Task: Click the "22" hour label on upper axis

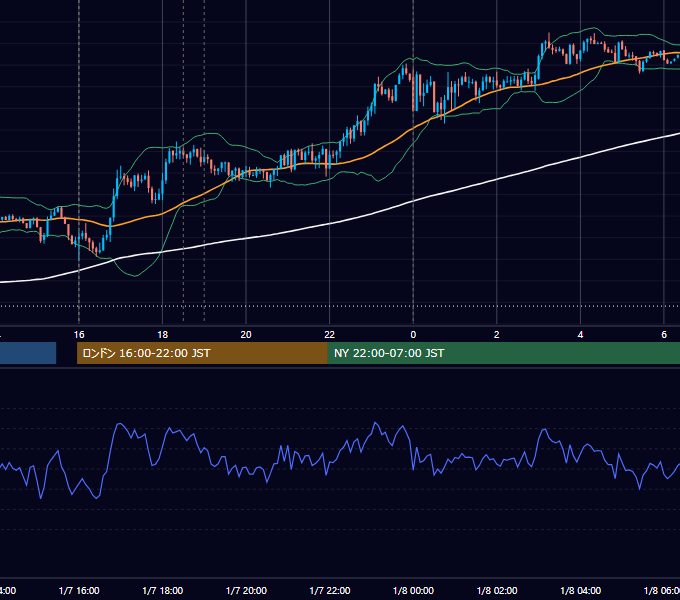Action: pos(330,335)
